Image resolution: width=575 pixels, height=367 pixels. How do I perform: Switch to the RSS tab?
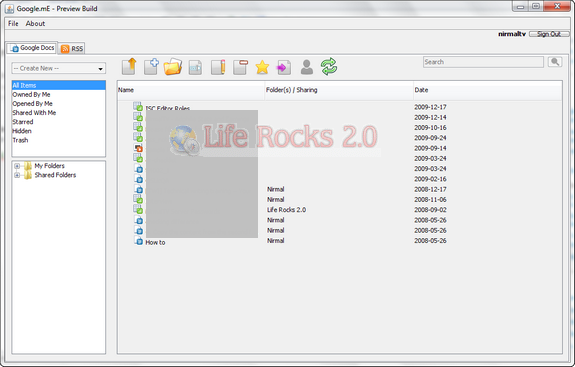[x=72, y=48]
